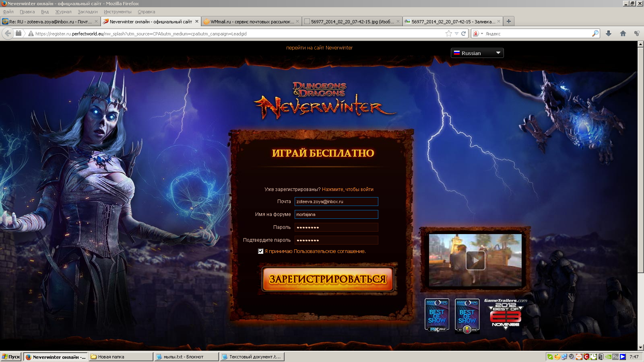Viewport: 644px width, 362px height.
Task: Run search with the magnifying glass icon
Action: 595,34
